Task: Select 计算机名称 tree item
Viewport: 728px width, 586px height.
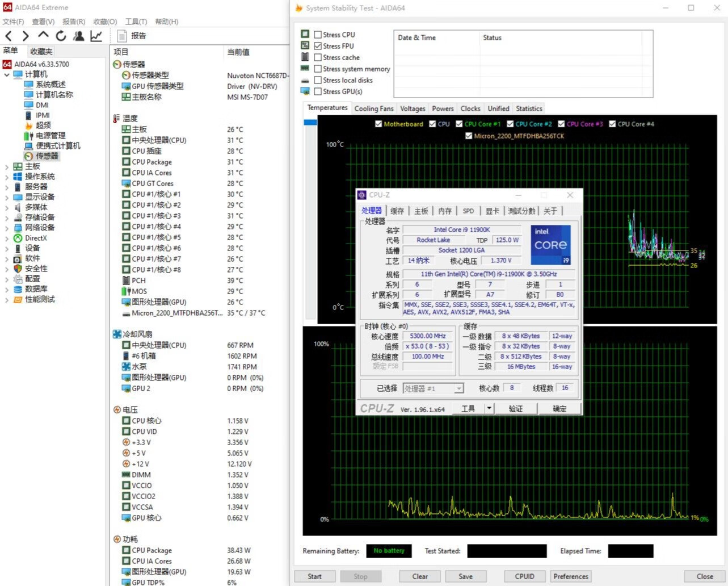Action: pyautogui.click(x=54, y=94)
